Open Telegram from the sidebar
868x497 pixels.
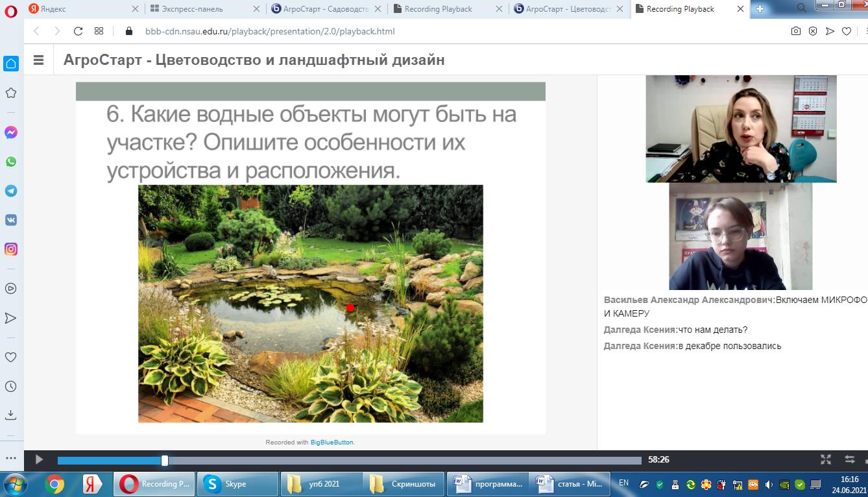pyautogui.click(x=11, y=191)
